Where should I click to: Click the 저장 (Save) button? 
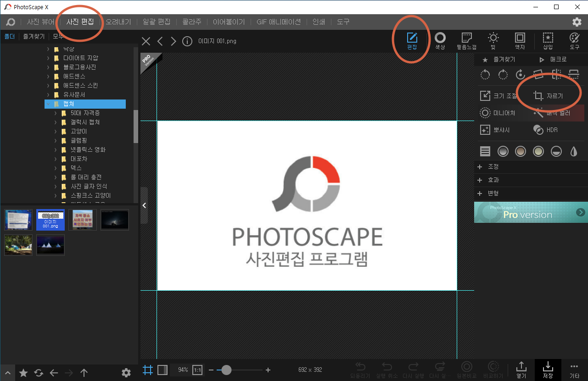[x=548, y=369]
